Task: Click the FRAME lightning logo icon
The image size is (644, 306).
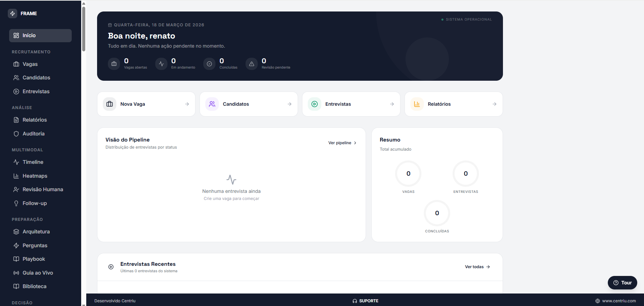Action: click(13, 14)
